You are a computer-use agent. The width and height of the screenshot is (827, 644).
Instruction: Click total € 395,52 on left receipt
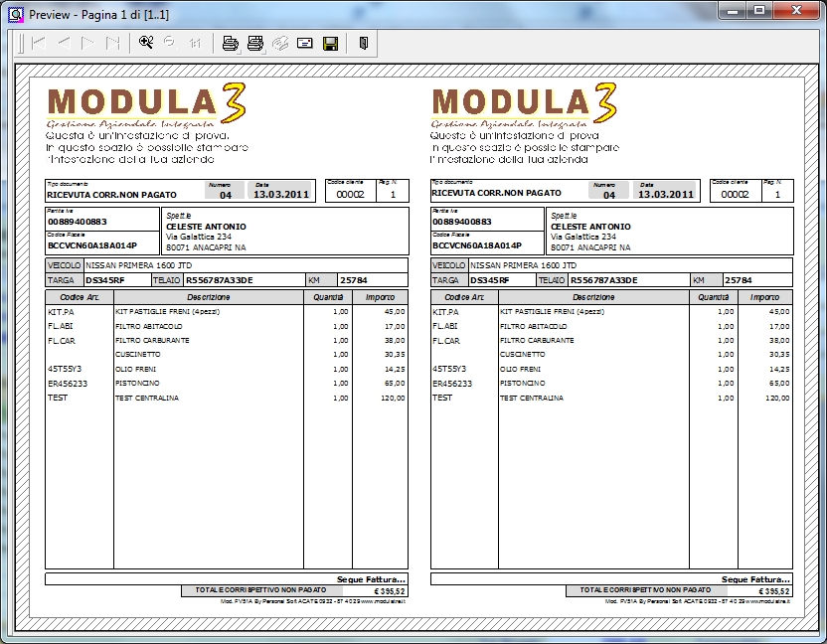[390, 591]
